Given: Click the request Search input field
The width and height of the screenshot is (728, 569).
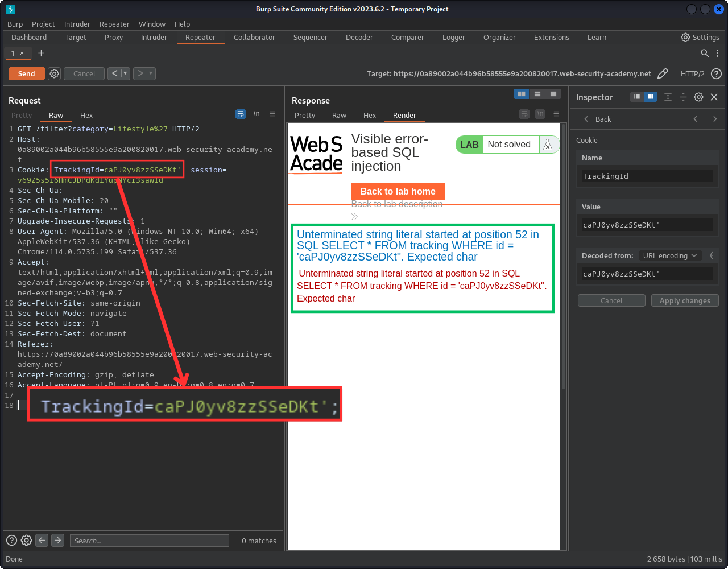Looking at the screenshot, I should click(149, 541).
